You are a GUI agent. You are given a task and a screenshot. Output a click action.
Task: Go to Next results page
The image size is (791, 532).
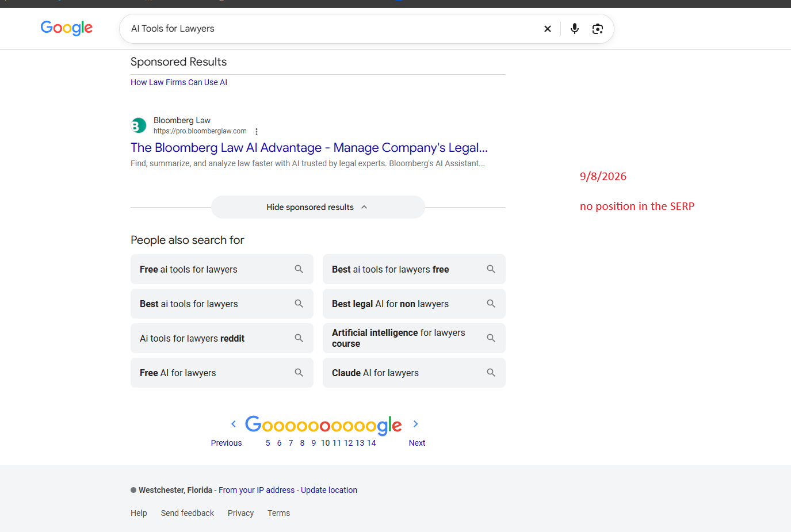point(417,443)
